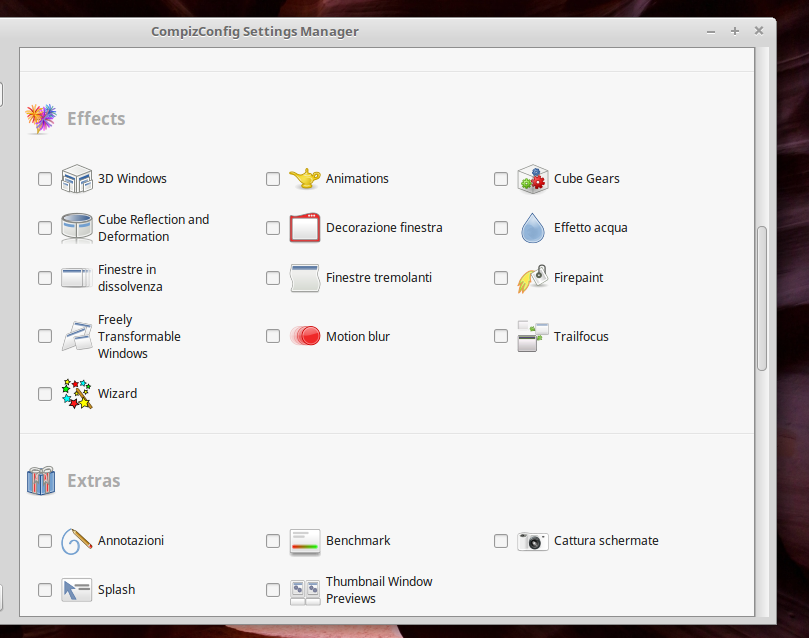This screenshot has width=809, height=638.
Task: Open the Trailfocus plugin icon
Action: [x=533, y=336]
